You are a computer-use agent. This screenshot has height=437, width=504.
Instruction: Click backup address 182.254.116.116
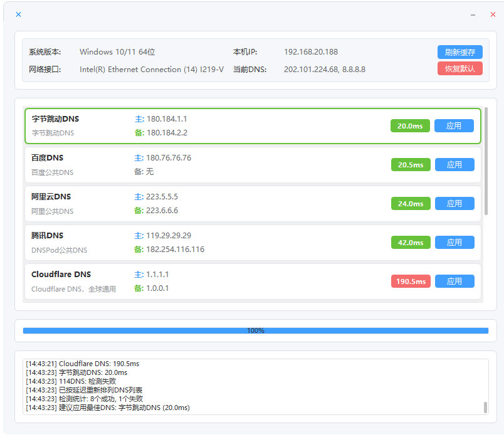click(x=175, y=250)
